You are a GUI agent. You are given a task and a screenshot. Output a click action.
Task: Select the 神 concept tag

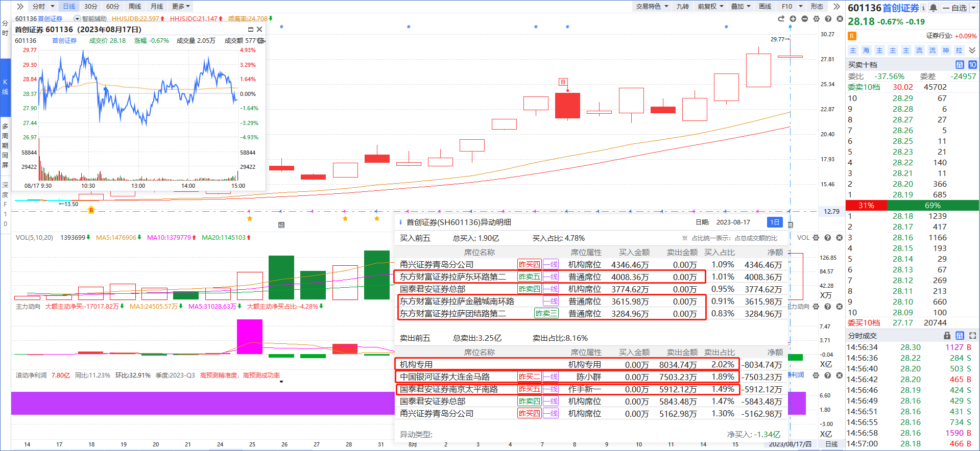coord(946,51)
